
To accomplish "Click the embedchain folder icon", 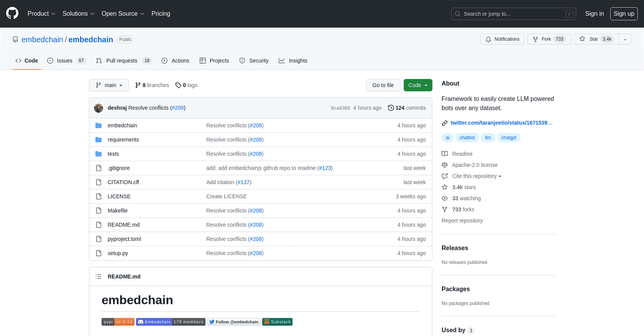I will pos(99,126).
